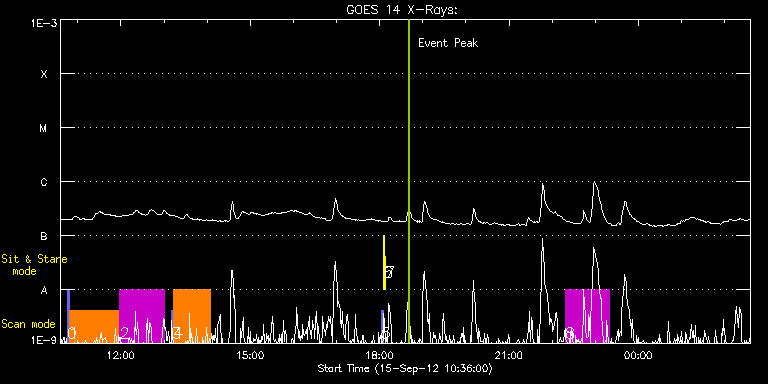Image resolution: width=768 pixels, height=384 pixels.
Task: Click the 12:00 time axis tick label
Action: click(120, 356)
